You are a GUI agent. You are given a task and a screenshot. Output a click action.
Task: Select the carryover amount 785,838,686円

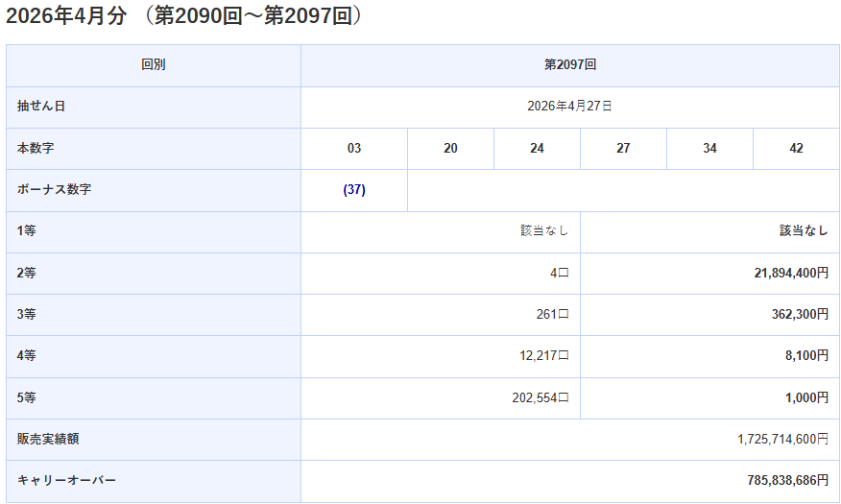point(787,480)
